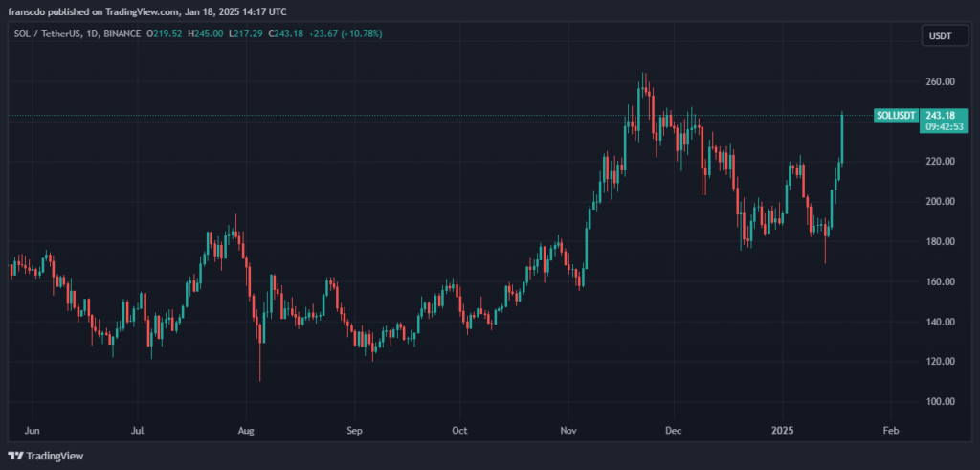Click the Nov label on time axis
Screen dimensions: 980x470
coord(568,431)
